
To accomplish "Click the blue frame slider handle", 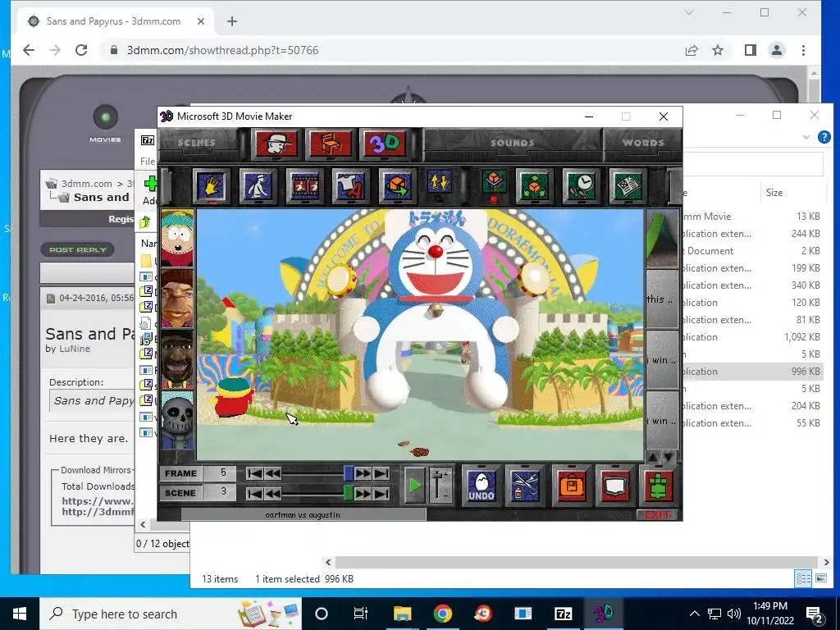I will click(x=349, y=473).
